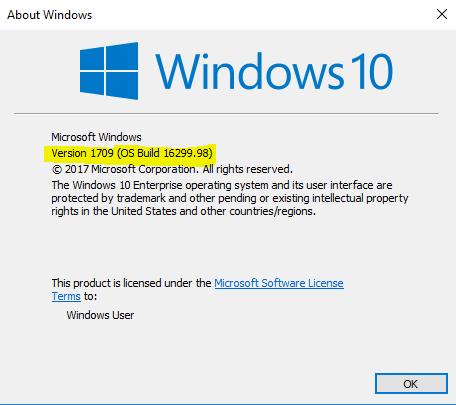Open the Microsoft Software License link
Screen dimensions: 456x405
tap(279, 283)
